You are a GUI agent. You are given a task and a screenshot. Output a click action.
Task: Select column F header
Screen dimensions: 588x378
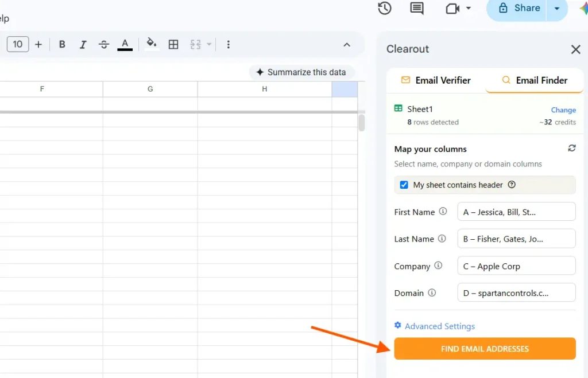click(42, 89)
